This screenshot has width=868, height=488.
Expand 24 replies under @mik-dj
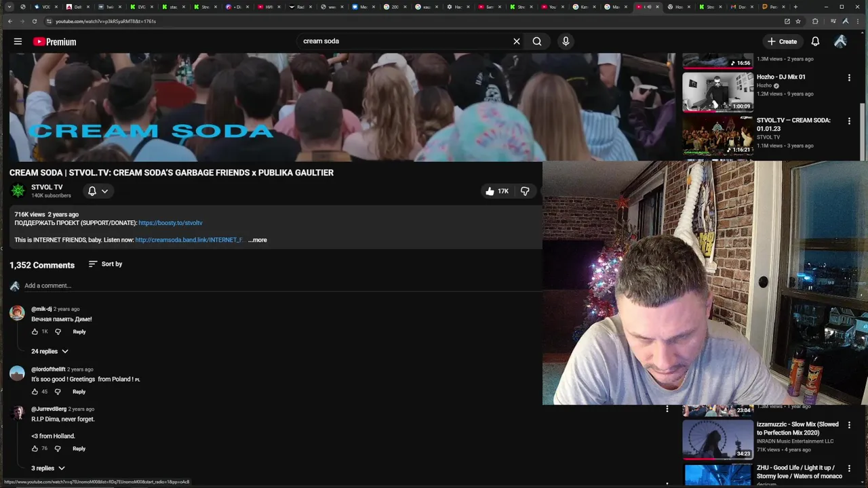(x=50, y=351)
